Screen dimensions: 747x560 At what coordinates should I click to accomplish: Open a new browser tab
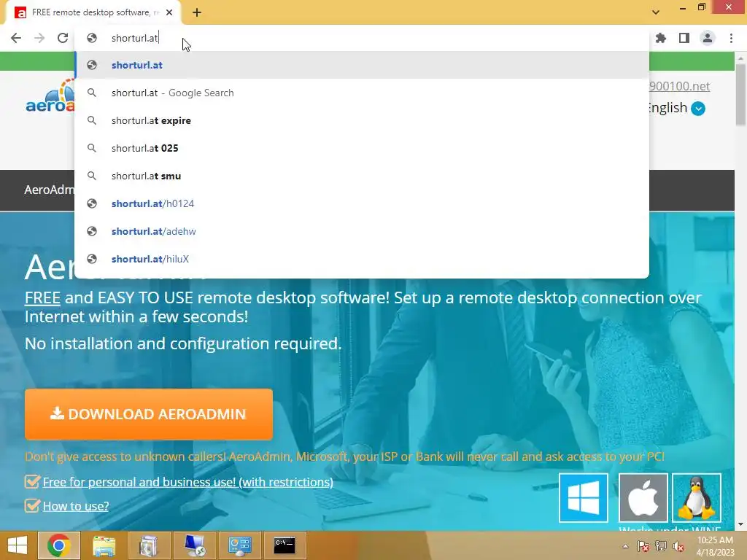197,13
